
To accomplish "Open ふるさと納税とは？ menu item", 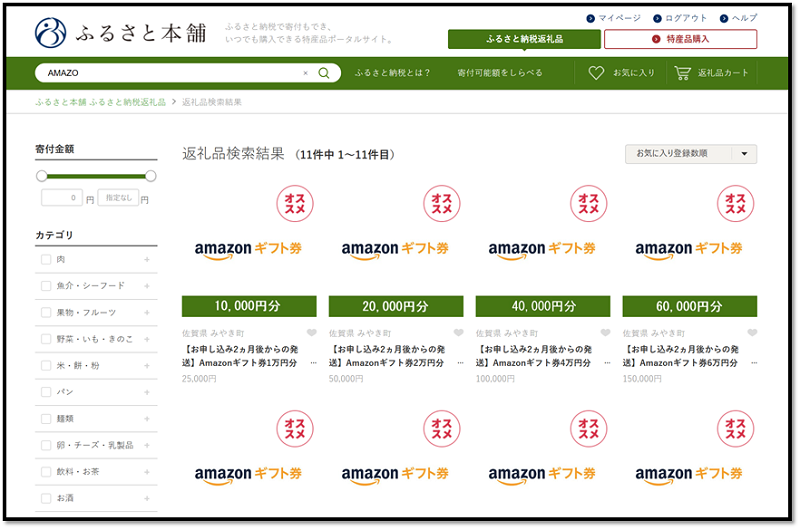I will pos(392,73).
